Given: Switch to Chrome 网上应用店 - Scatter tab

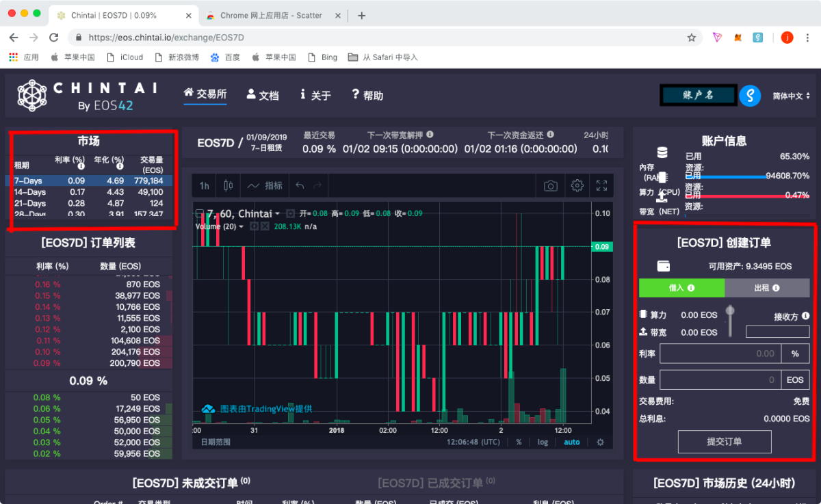Looking at the screenshot, I should click(271, 16).
